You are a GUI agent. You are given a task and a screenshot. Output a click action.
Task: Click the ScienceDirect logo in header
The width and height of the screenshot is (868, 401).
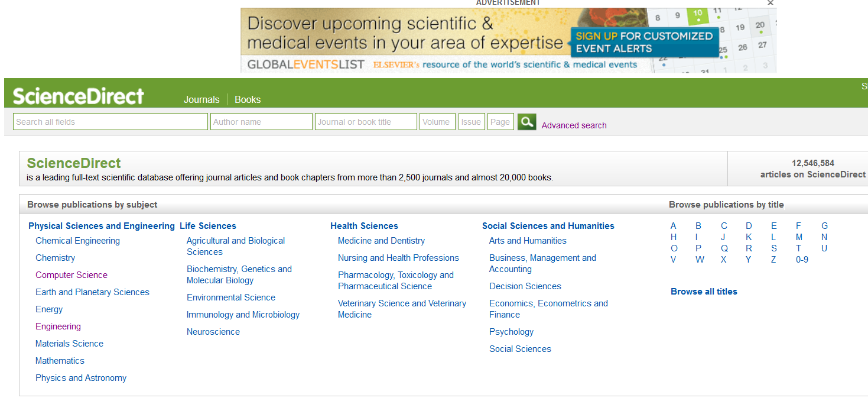click(79, 96)
